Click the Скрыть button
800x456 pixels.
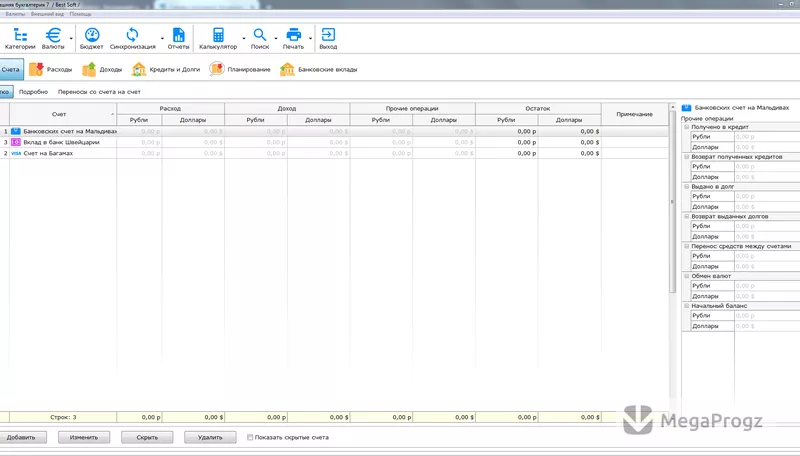(x=147, y=437)
